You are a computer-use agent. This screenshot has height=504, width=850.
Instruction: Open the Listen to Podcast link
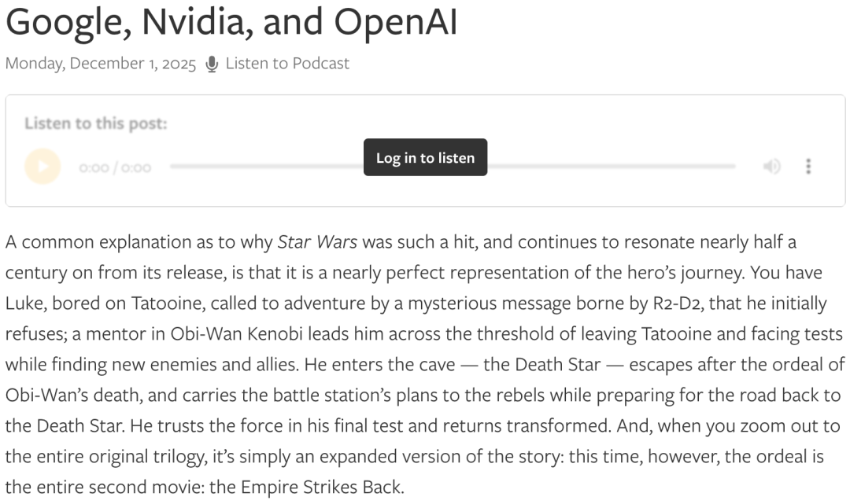click(x=287, y=64)
